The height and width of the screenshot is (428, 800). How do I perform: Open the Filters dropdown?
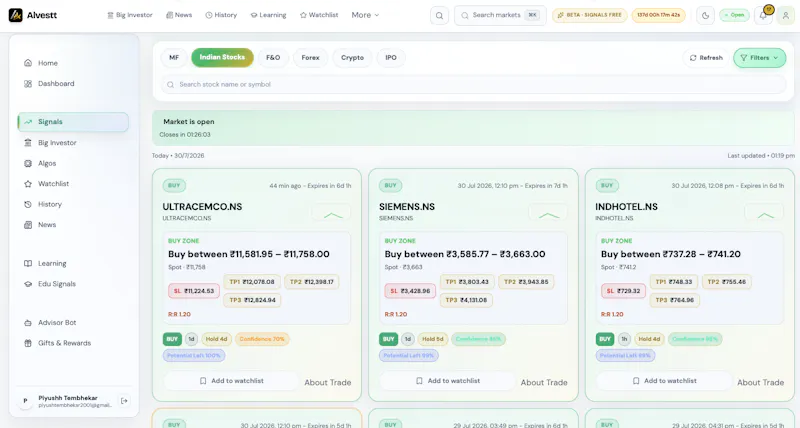pos(759,58)
